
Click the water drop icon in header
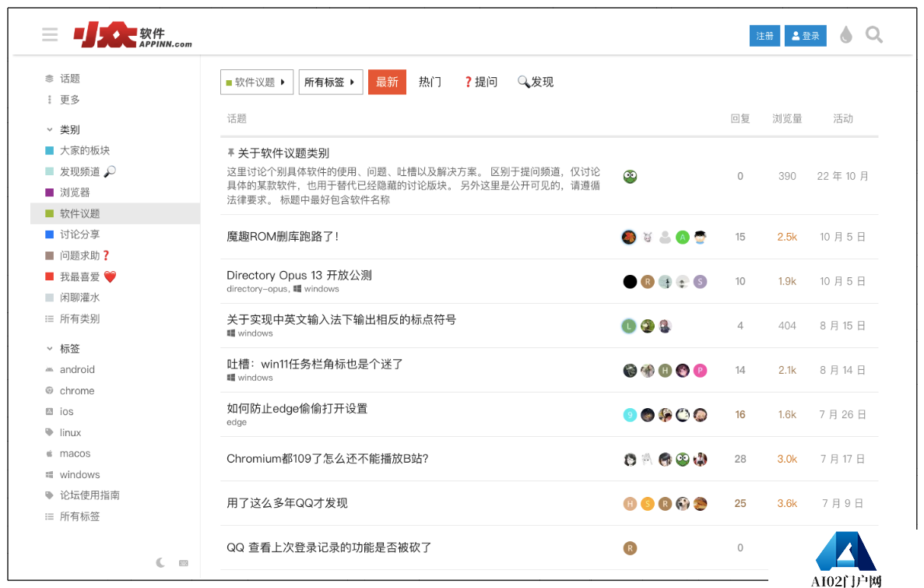click(846, 35)
